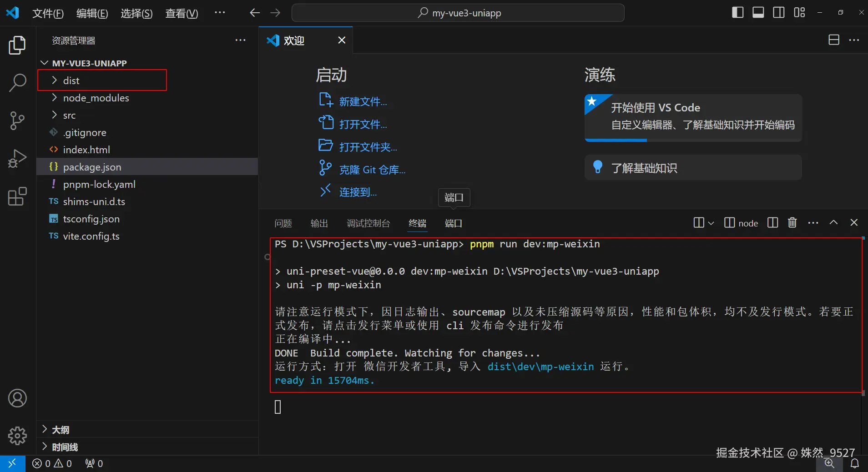Screen dimensions: 868x472
Task: Click the 连接到... link
Action: click(x=358, y=192)
